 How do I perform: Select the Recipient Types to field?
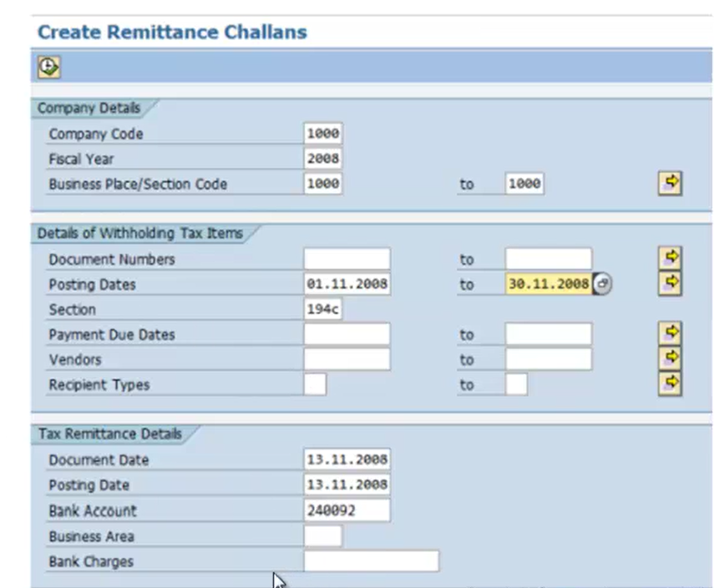516,384
